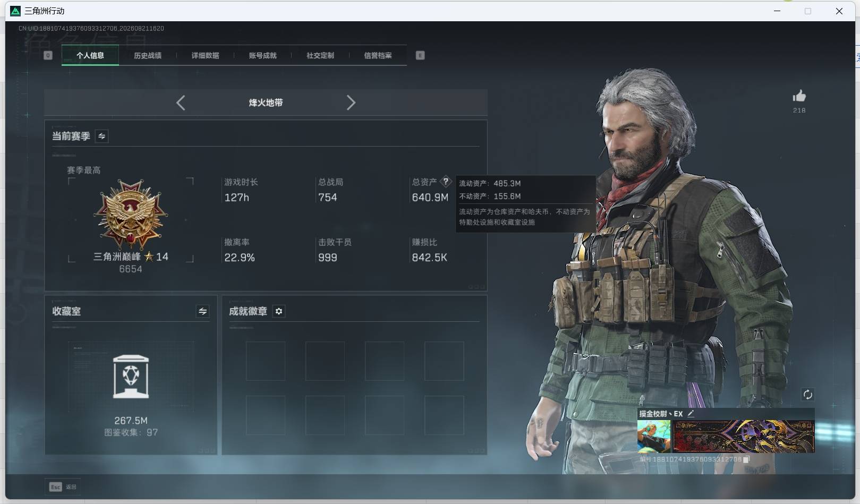Click the decorative player name card banner
The width and height of the screenshot is (860, 504).
(744, 437)
